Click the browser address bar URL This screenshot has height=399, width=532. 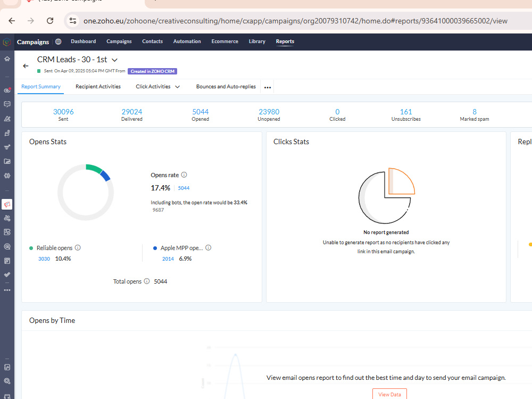295,21
